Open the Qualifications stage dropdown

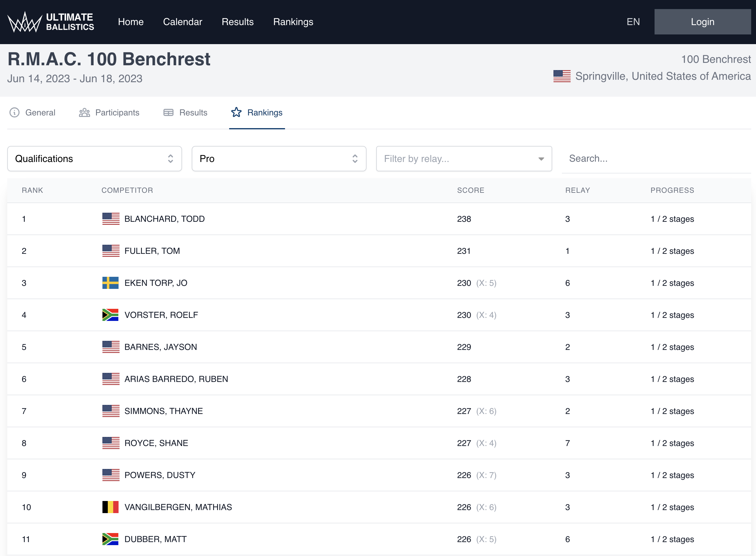click(94, 159)
